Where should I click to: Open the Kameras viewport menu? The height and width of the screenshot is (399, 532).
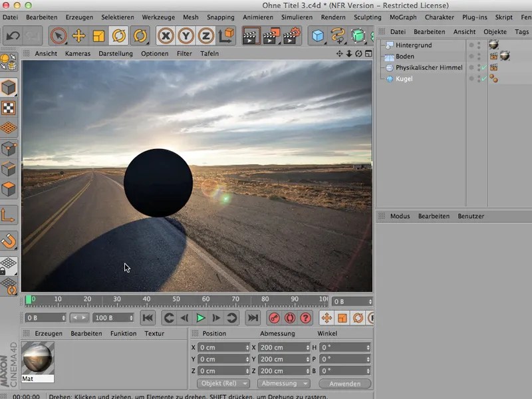pos(78,53)
